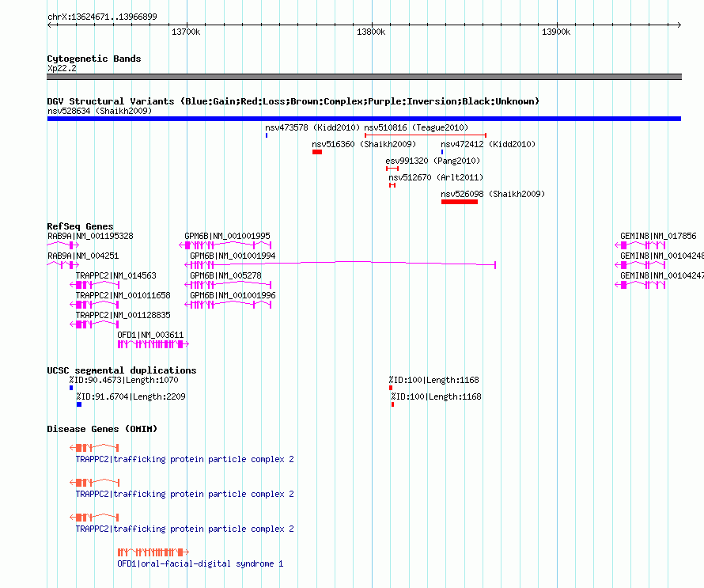
Task: Click the red block under nsv516360
Action: (317, 152)
